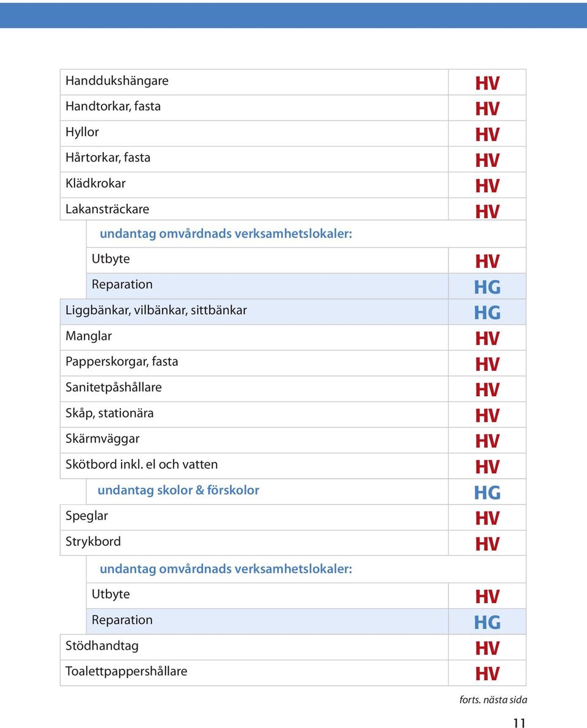This screenshot has height=728, width=587.
Task: Select the Strykbord entry
Action: pos(93,542)
